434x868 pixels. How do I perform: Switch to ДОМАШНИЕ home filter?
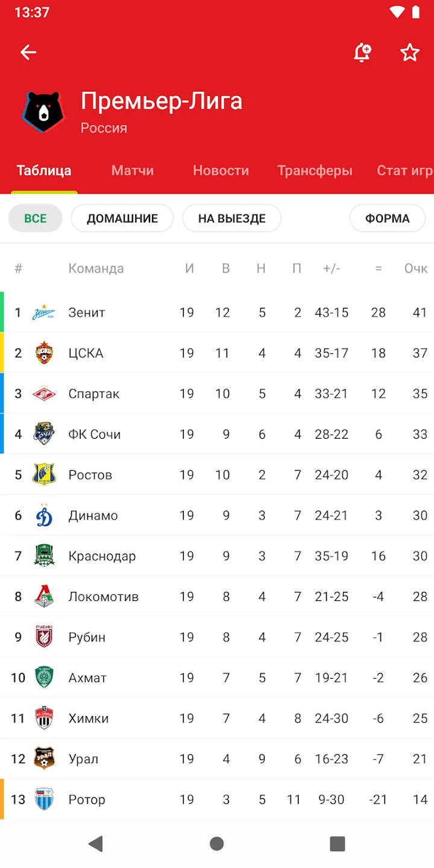(x=122, y=218)
